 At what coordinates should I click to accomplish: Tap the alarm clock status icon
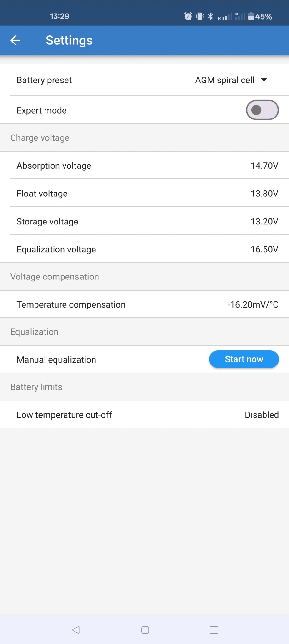pos(188,16)
